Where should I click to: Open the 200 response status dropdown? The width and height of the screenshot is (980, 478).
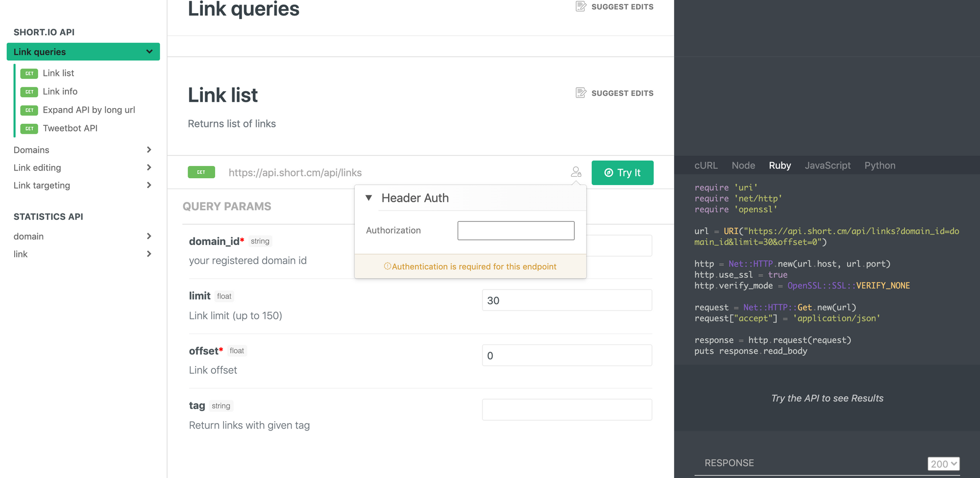943,463
